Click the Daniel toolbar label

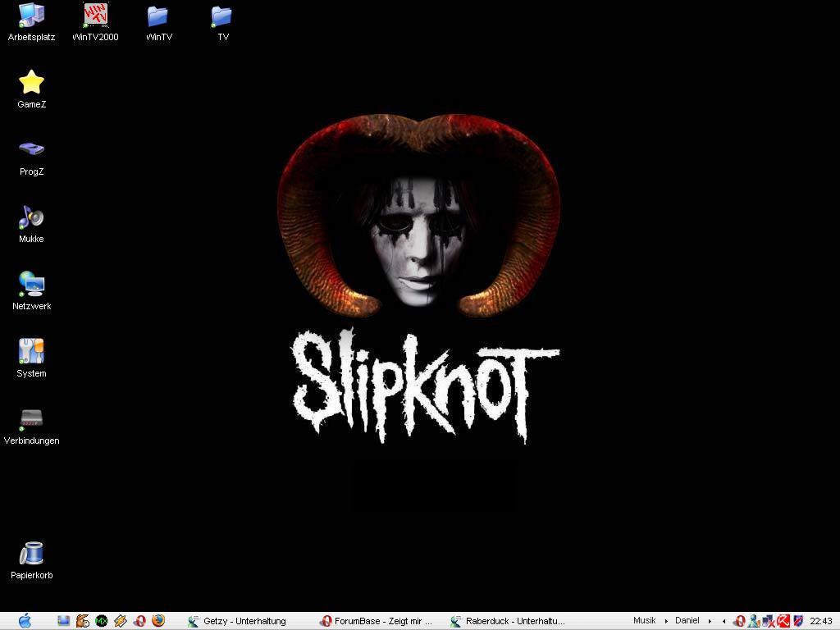coord(687,620)
